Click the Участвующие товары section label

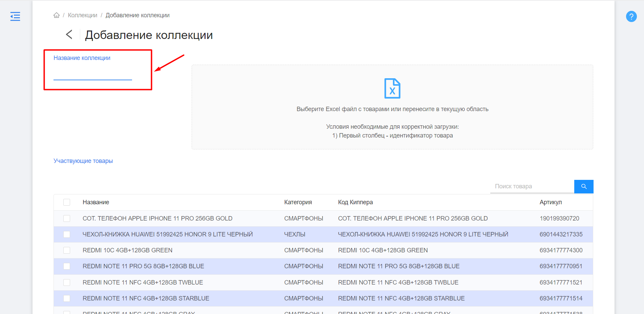click(83, 161)
